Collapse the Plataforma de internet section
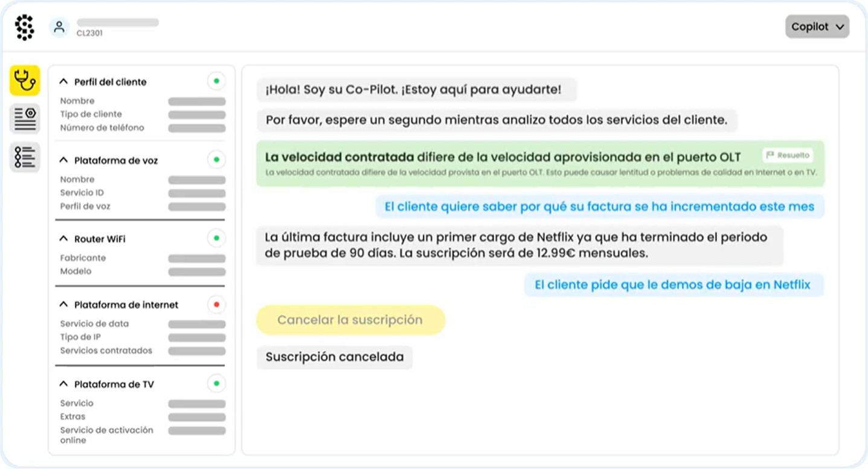The height and width of the screenshot is (469, 868). pyautogui.click(x=63, y=305)
